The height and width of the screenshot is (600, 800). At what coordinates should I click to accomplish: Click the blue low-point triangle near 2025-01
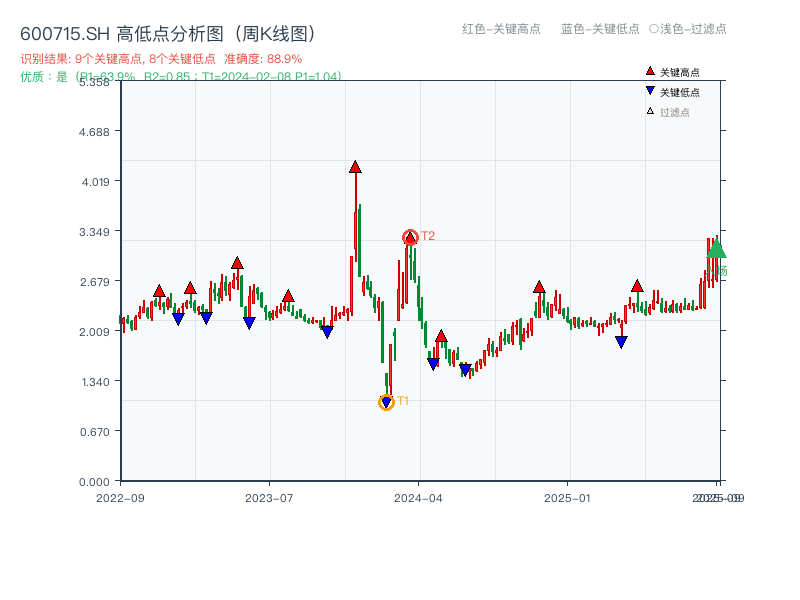click(x=620, y=343)
